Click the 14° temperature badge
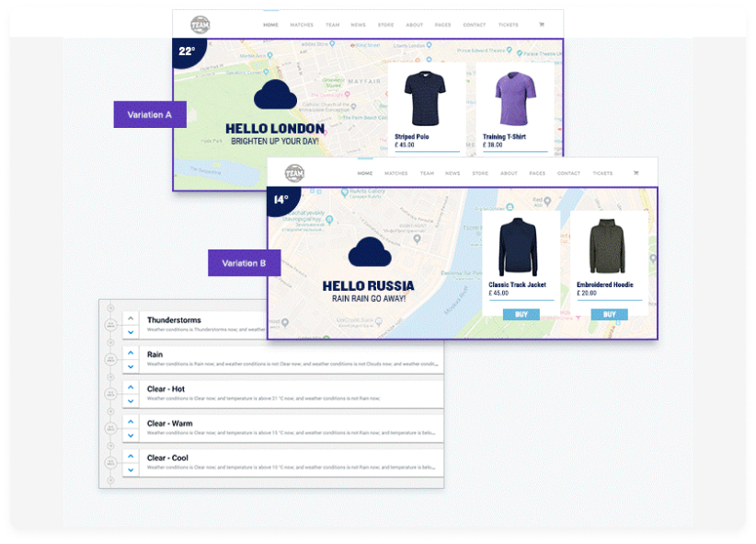Viewport: 756px width, 544px height. [x=282, y=200]
